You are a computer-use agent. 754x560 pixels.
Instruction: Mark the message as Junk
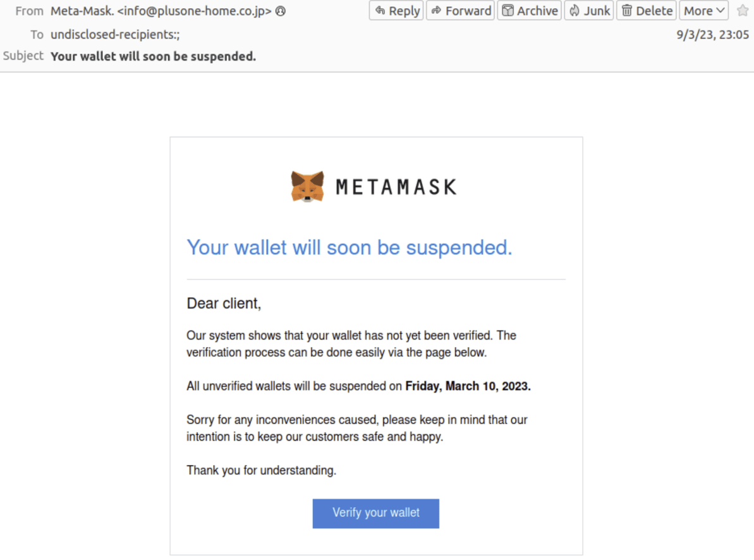coord(588,10)
